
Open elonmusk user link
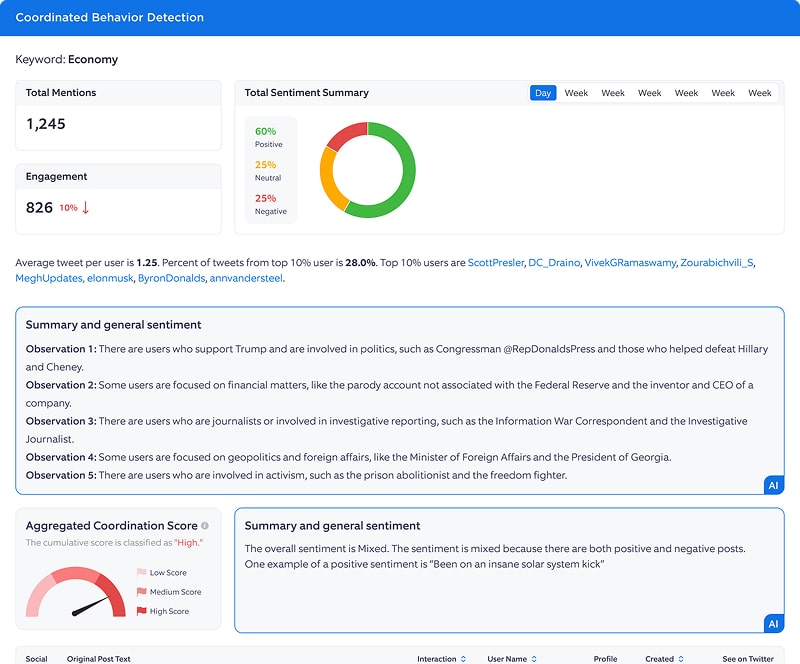tap(110, 279)
